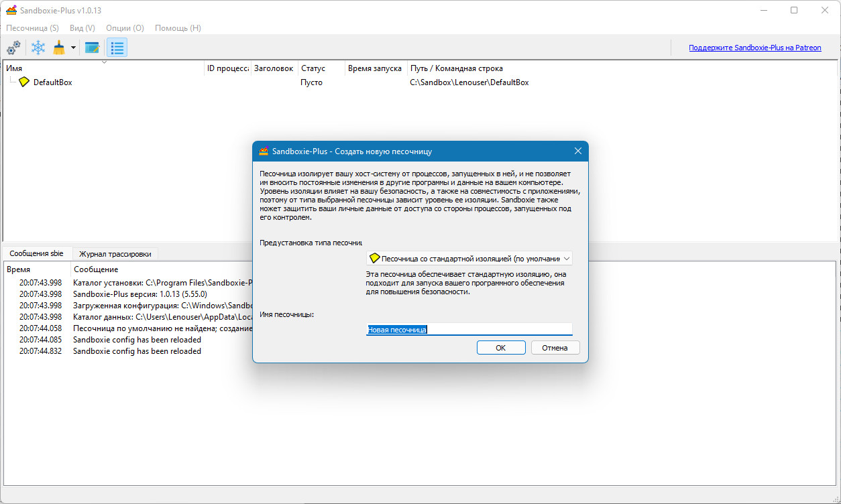Open the broom cleanup dropdown arrow
Viewport: 841px width, 504px height.
coord(73,48)
